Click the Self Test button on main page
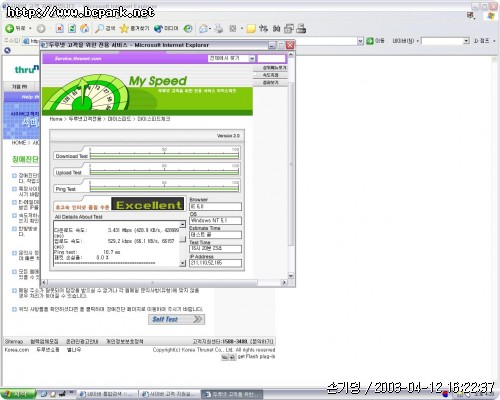The width and height of the screenshot is (500, 400). tap(176, 319)
